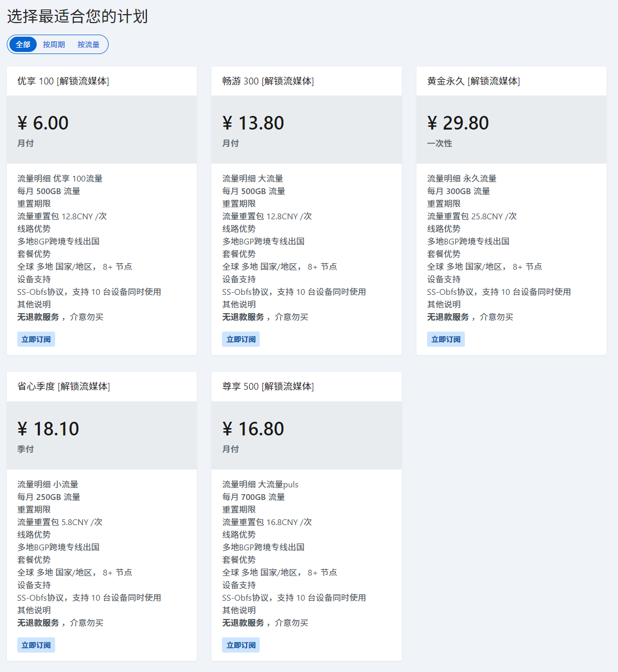Switch to the 按周期 tab
This screenshot has height=672, width=618.
(x=54, y=45)
